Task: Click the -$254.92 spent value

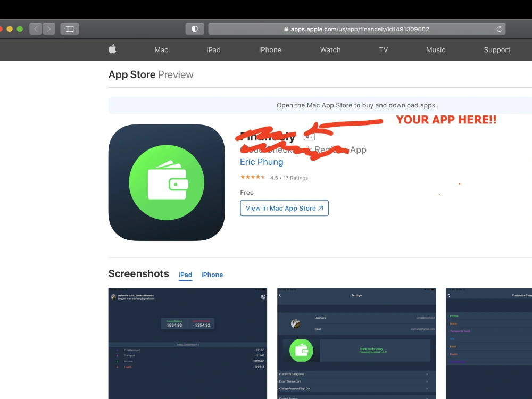Action: [201, 325]
